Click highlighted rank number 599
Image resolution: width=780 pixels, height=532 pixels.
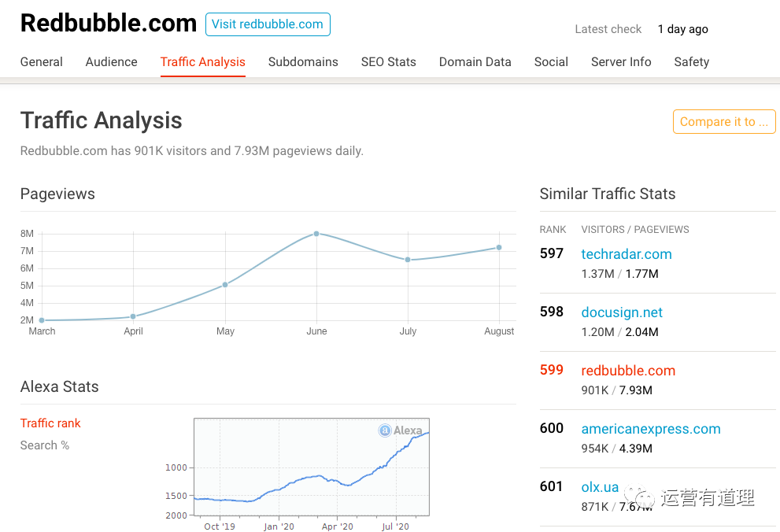552,370
